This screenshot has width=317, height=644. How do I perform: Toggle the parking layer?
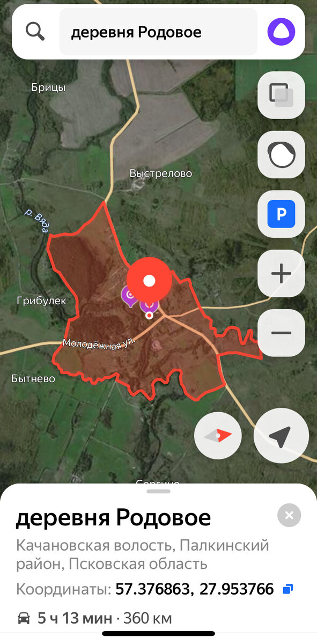281,214
